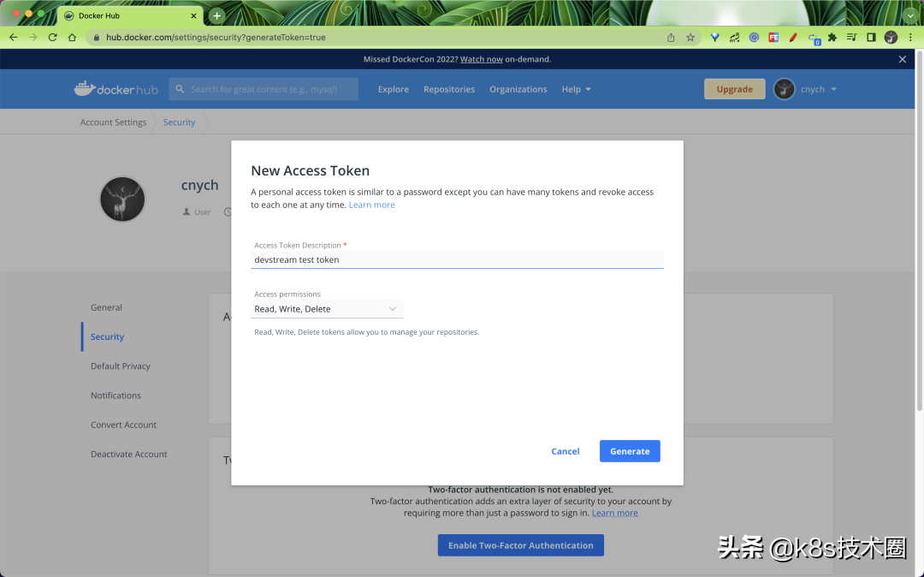Open the Access permissions dropdown
This screenshot has width=924, height=577.
pos(327,309)
